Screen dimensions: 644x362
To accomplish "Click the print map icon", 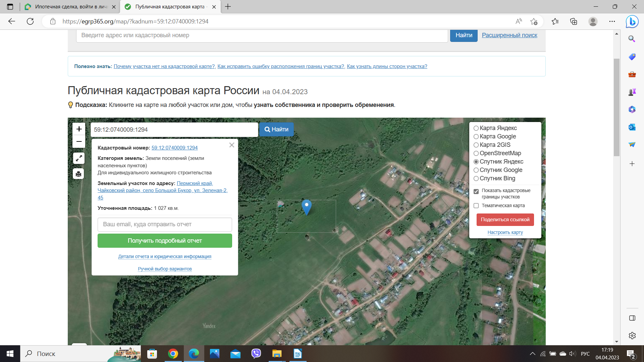I will 78,174.
